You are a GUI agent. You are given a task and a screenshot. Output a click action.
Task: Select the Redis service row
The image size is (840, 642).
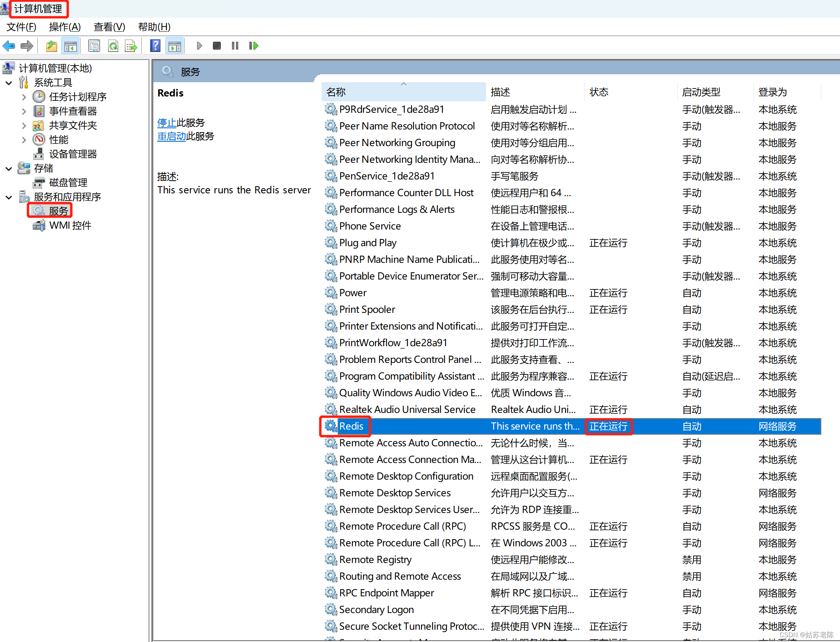571,426
